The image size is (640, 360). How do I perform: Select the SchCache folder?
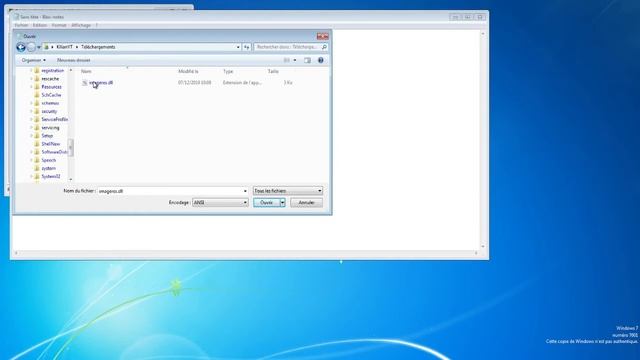coord(51,95)
